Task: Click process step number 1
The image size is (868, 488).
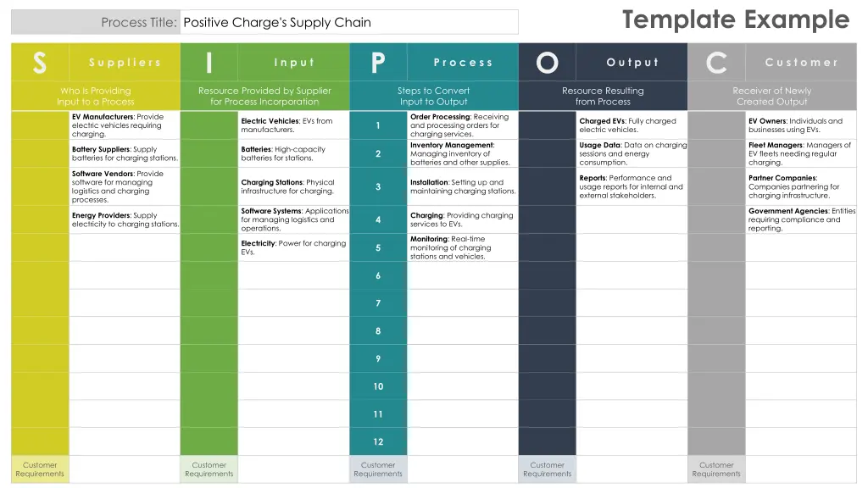Action: click(378, 125)
